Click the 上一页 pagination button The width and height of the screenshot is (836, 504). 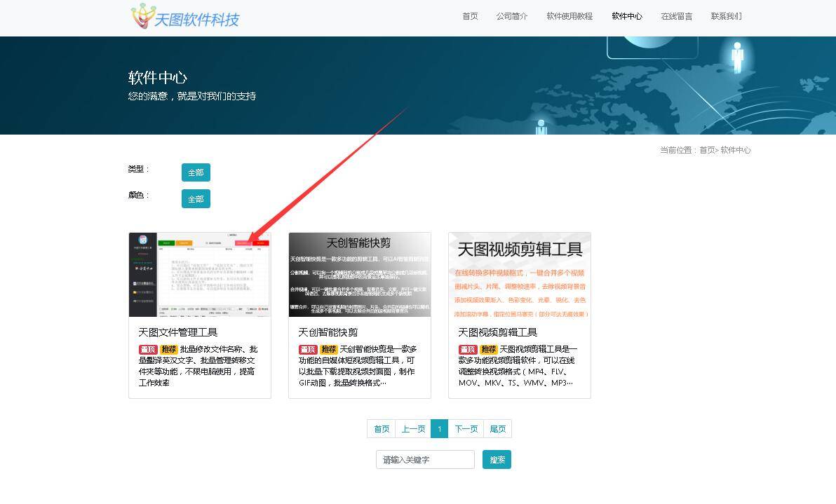tap(413, 429)
